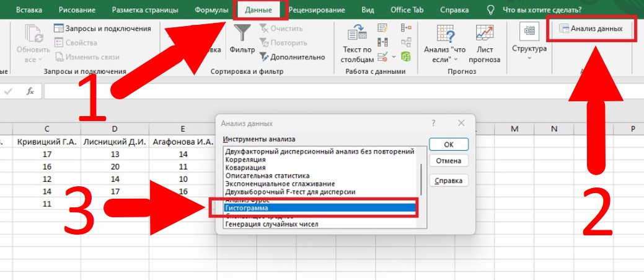644x280 pixels.
Task: Click the Data Analysis (Анализ данных) button
Action: [x=591, y=29]
